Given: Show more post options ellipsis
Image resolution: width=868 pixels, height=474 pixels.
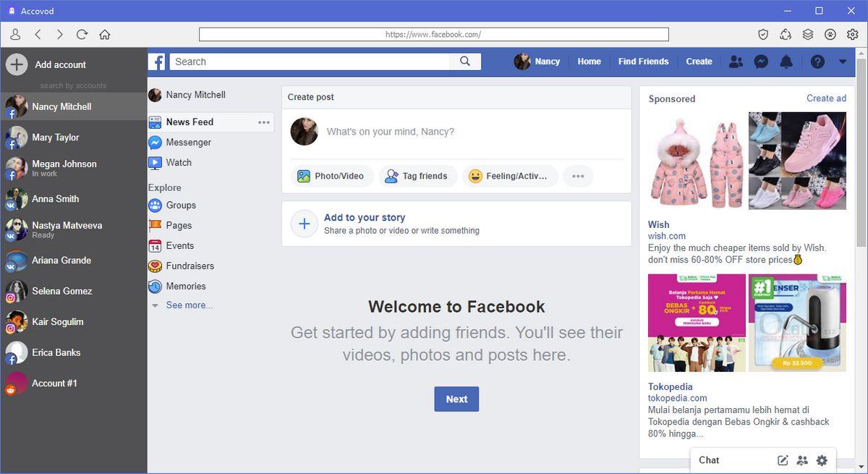Looking at the screenshot, I should [x=577, y=176].
